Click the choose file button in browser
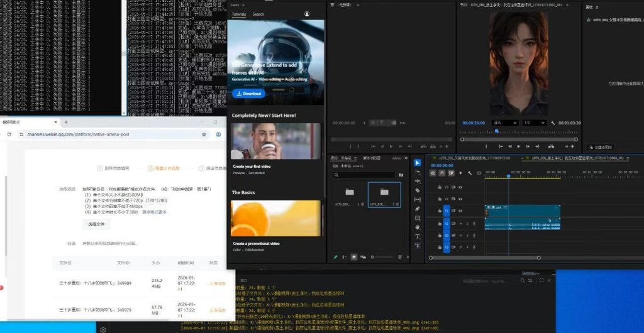The image size is (644, 333). [96, 224]
